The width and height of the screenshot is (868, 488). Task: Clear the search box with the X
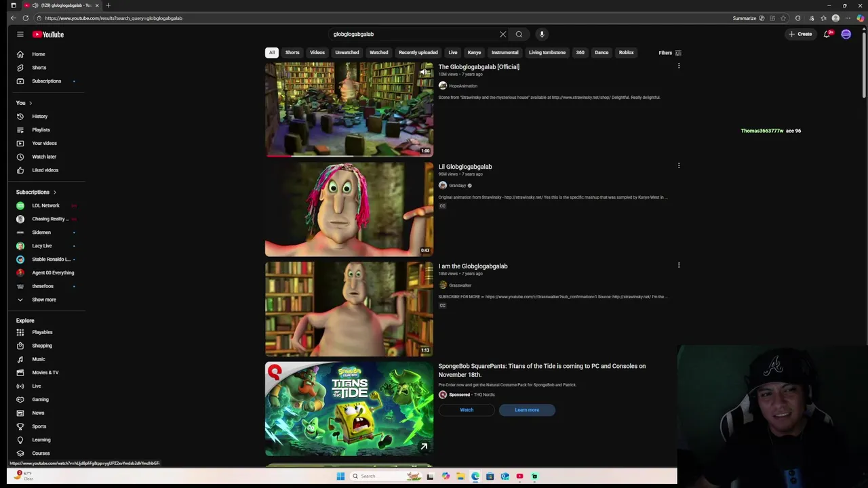point(502,34)
